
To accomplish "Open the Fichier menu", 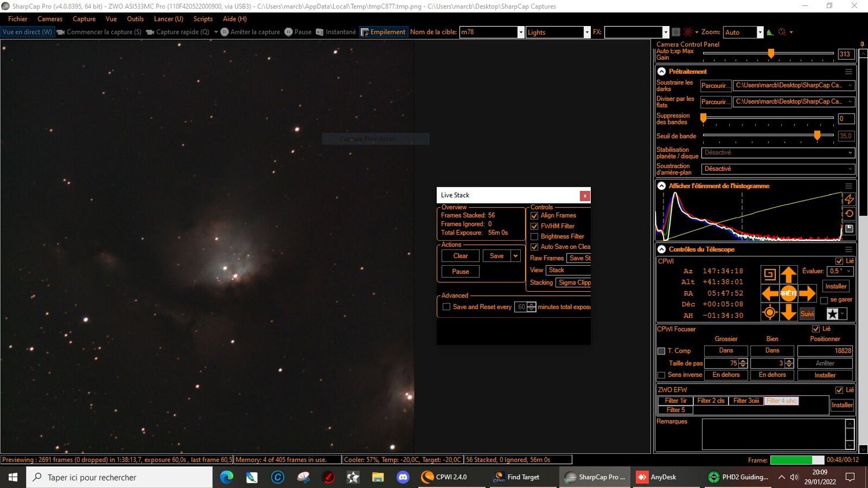I will pos(18,19).
